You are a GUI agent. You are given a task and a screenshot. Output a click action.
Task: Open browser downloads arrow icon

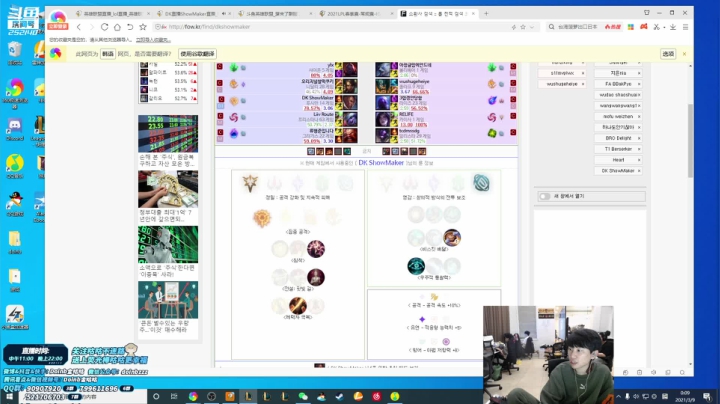(x=673, y=27)
